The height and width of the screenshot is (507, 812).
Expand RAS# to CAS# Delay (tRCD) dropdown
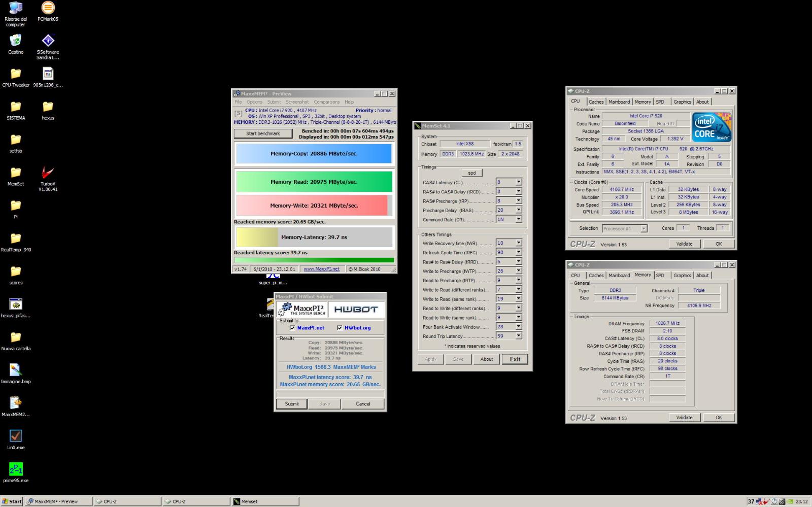tap(519, 191)
